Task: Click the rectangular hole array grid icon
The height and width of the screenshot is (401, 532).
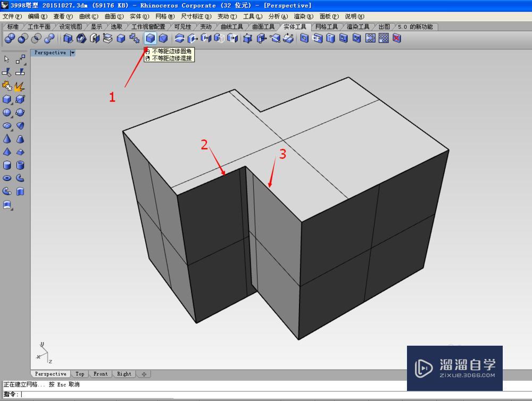Action: click(384, 38)
